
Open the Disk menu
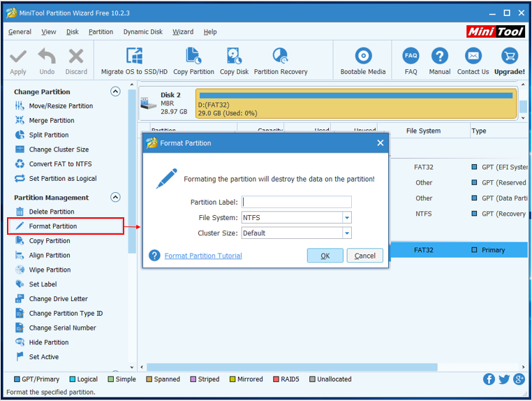coord(73,32)
